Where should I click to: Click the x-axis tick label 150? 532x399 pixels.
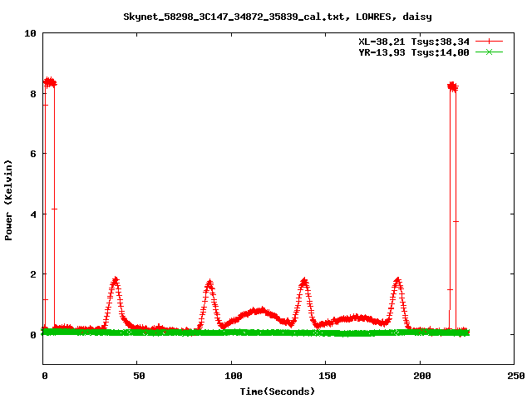[x=328, y=376]
